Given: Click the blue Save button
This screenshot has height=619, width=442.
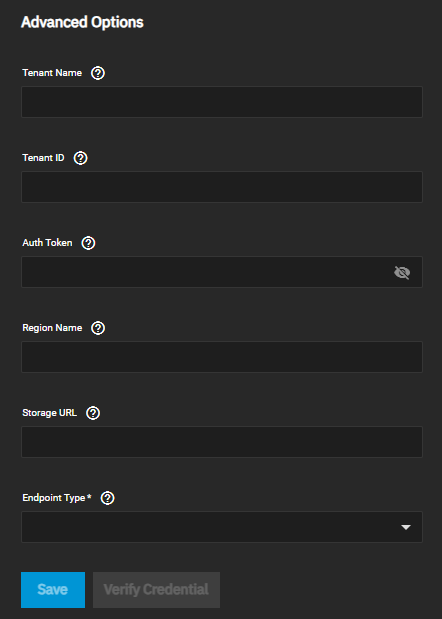Looking at the screenshot, I should tap(53, 590).
